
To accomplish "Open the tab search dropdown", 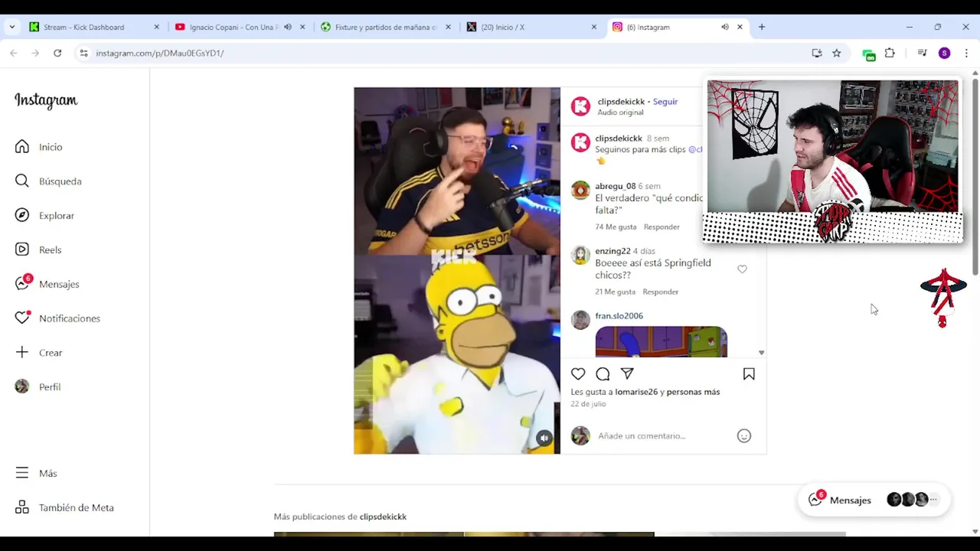I will tap(11, 27).
